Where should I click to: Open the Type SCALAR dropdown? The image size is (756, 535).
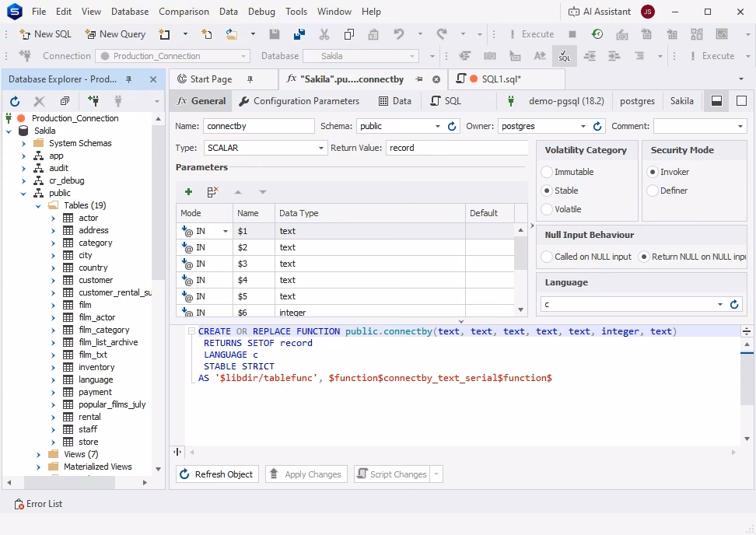coord(321,148)
